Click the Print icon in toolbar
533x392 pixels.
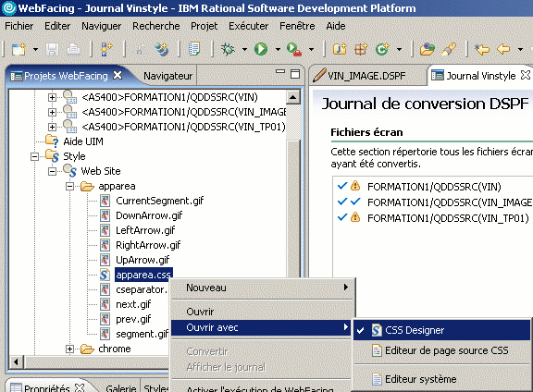click(73, 50)
